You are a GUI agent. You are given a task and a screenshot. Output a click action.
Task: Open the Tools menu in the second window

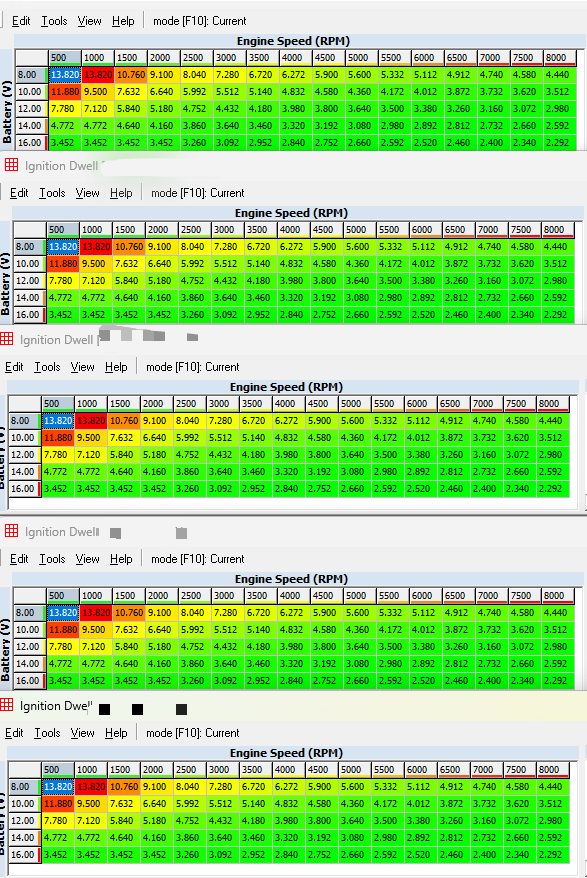click(52, 193)
